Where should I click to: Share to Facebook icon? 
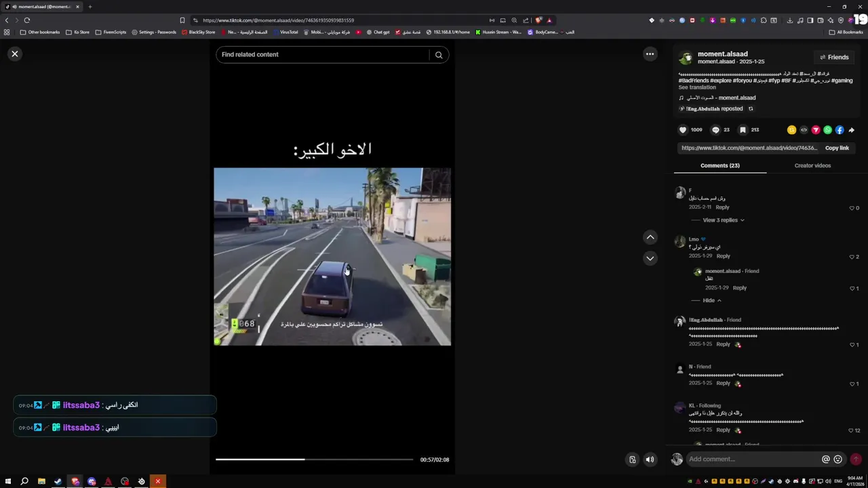(840, 130)
